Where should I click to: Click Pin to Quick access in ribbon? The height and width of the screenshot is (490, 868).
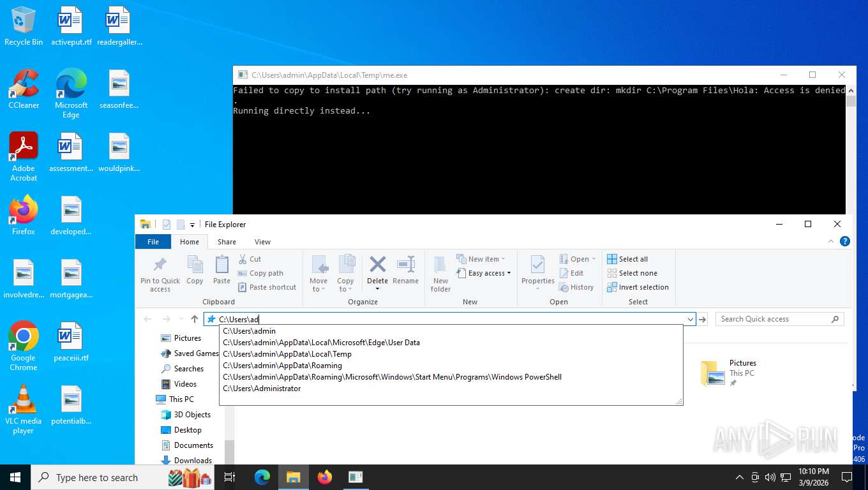tap(160, 274)
